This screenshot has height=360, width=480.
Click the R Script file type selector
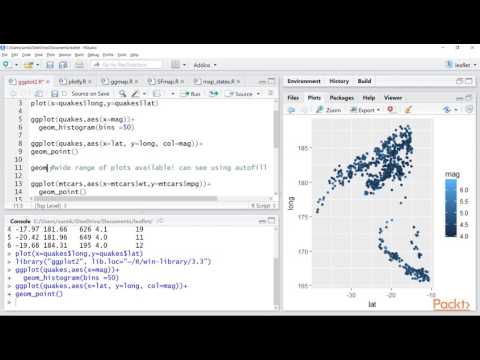click(x=263, y=206)
